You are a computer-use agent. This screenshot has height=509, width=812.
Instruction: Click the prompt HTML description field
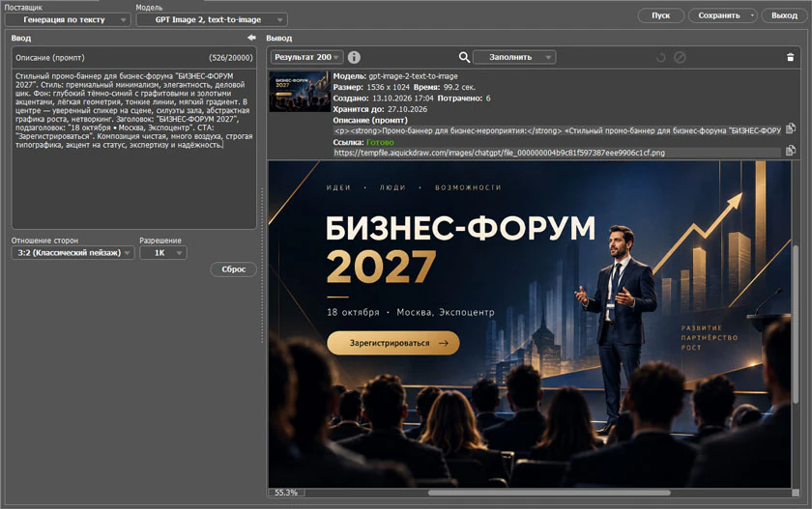point(557,130)
